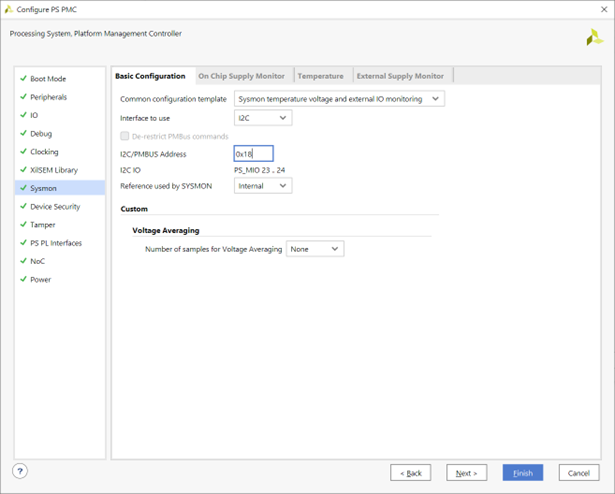Click the Common configuration template label
615x494 pixels.
coord(173,99)
